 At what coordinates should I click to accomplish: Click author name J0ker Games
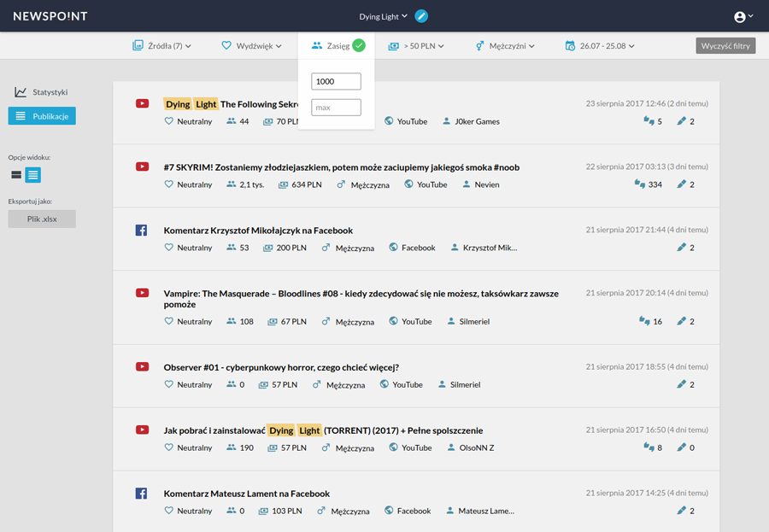coord(477,121)
